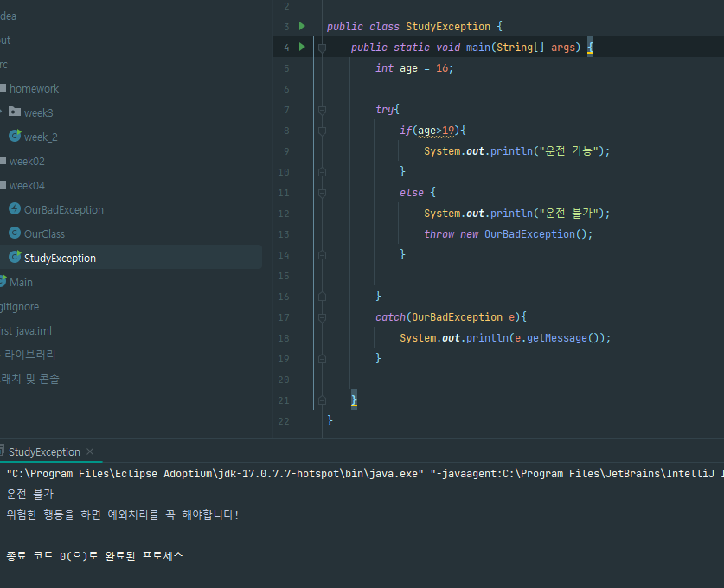The width and height of the screenshot is (724, 588).
Task: Open OurClass in project tree
Action: tap(44, 234)
